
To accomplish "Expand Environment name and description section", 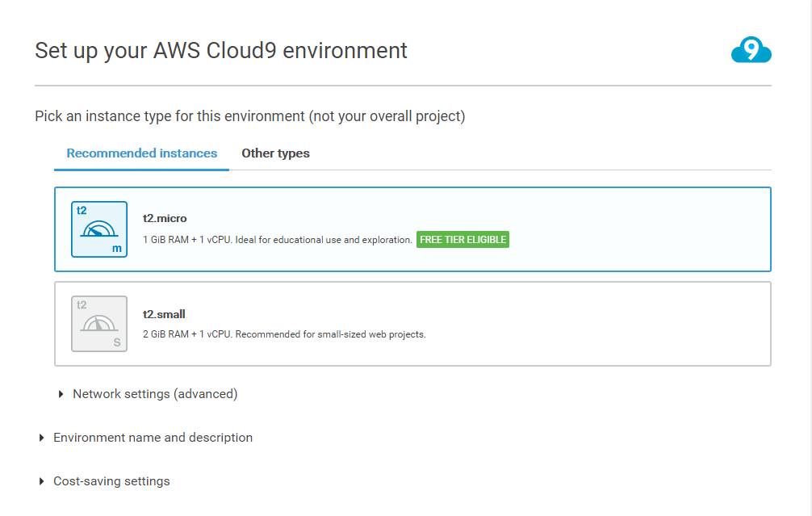I will (x=153, y=438).
